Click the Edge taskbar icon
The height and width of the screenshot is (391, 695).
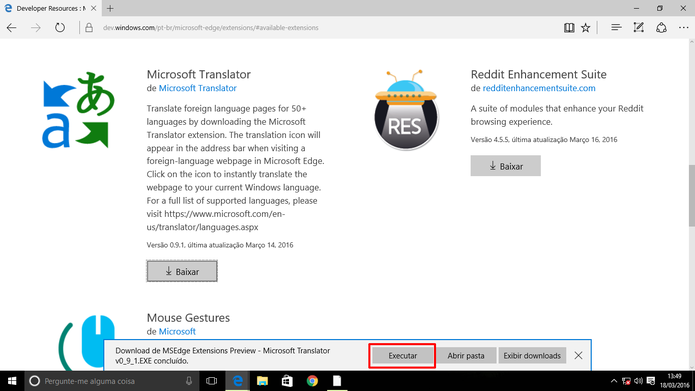[238, 381]
